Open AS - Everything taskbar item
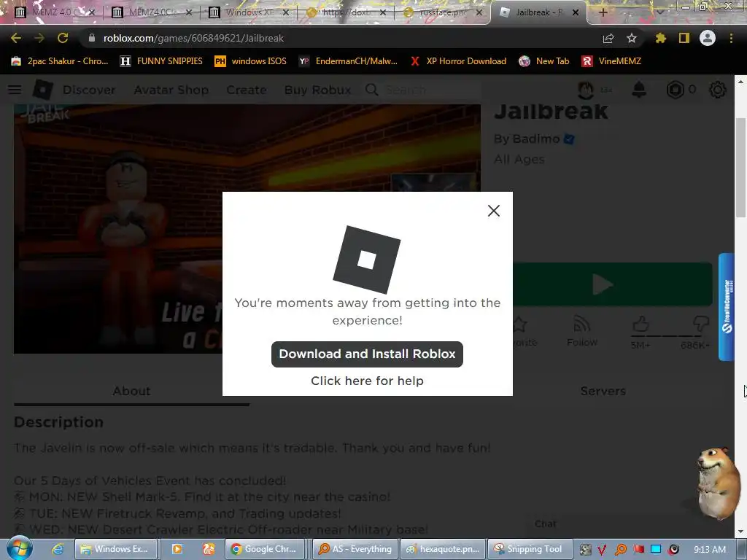Viewport: 747px width, 560px height. tap(355, 549)
